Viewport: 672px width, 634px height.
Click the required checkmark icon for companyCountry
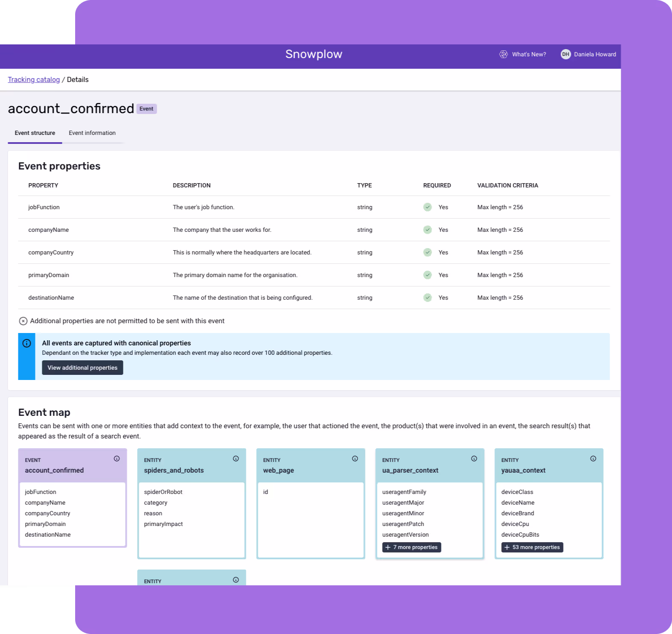point(427,252)
